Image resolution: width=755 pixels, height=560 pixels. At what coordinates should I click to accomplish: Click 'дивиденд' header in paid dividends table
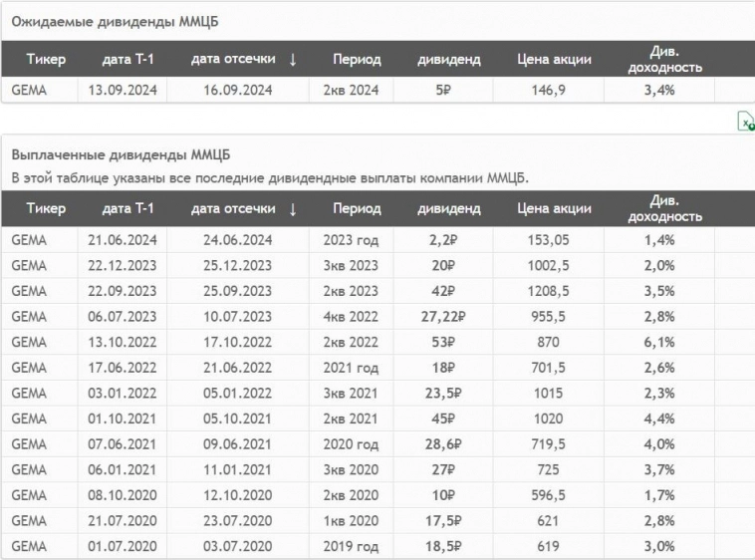[x=448, y=209]
